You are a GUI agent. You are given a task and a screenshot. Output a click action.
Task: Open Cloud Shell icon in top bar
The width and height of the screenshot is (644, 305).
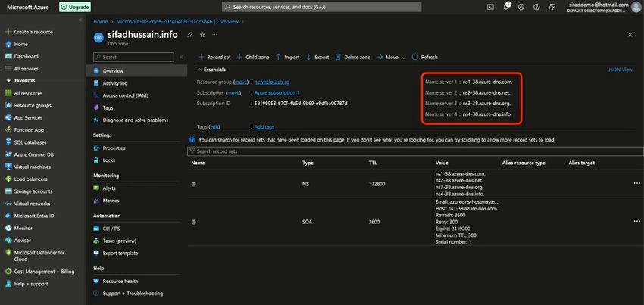pyautogui.click(x=490, y=7)
